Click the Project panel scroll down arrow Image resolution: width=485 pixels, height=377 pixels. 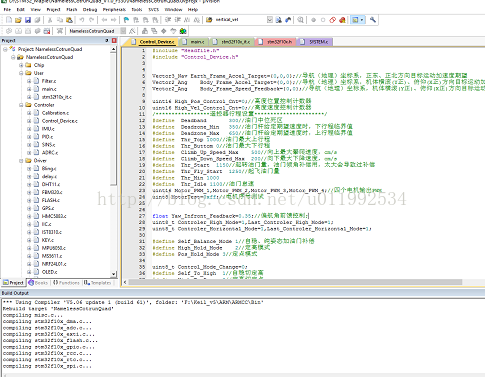(x=114, y=274)
